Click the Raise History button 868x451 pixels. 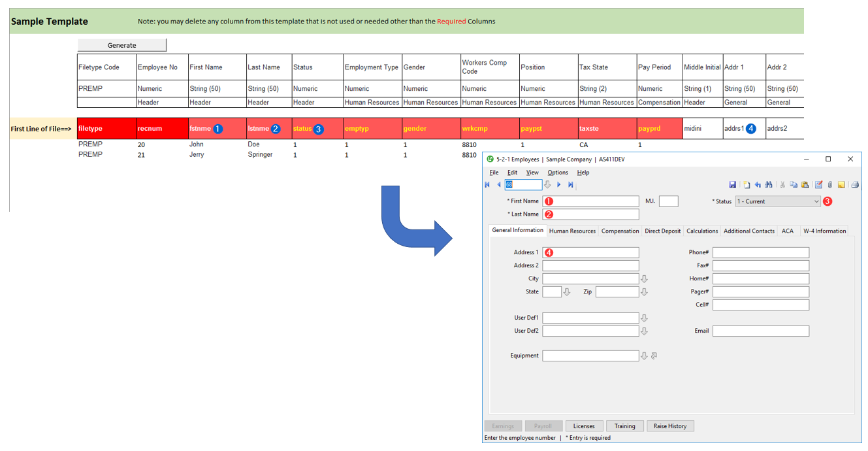(669, 426)
